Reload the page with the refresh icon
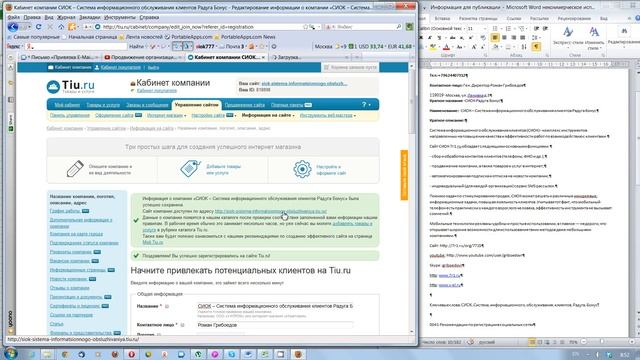640x360 pixels. (x=38, y=27)
